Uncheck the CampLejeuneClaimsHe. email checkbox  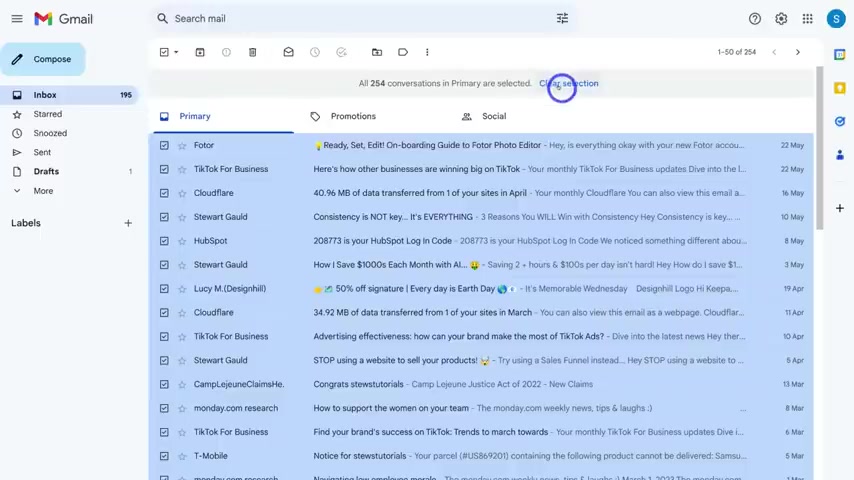click(164, 384)
